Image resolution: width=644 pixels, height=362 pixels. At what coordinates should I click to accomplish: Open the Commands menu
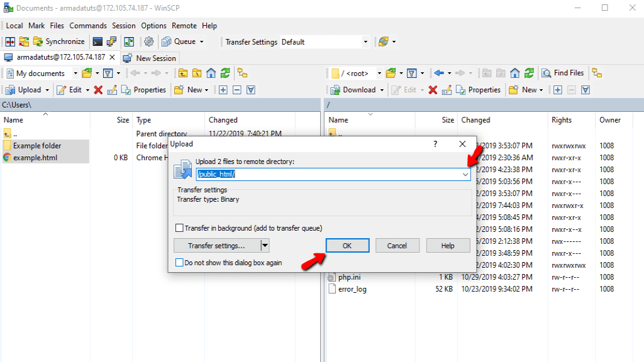88,25
